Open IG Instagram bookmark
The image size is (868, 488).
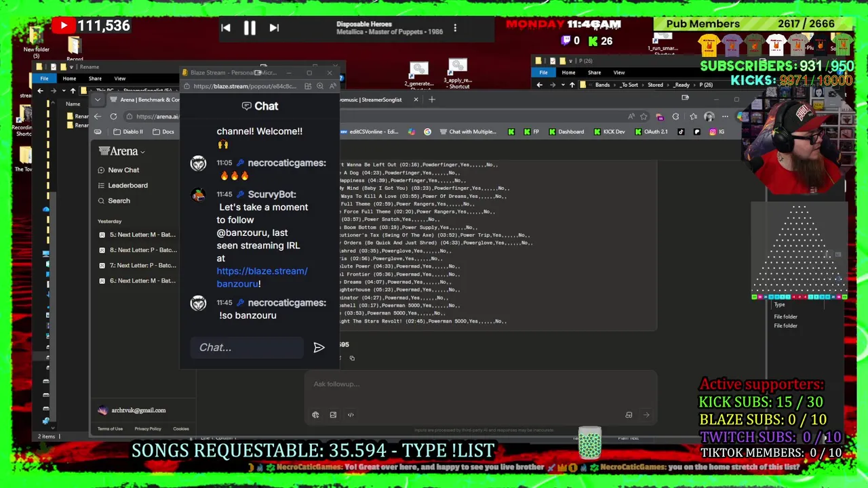click(x=717, y=131)
